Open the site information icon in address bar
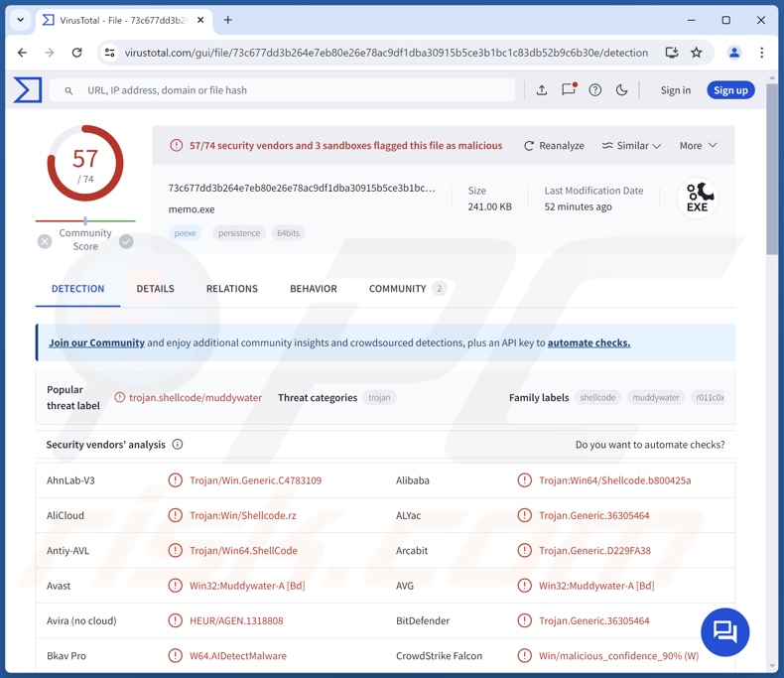The width and height of the screenshot is (784, 678). (109, 53)
